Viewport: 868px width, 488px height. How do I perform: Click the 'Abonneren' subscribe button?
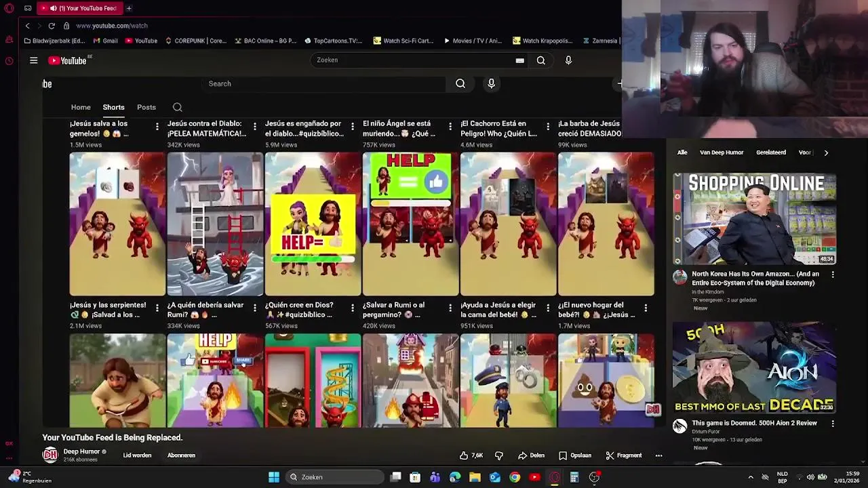(x=181, y=455)
